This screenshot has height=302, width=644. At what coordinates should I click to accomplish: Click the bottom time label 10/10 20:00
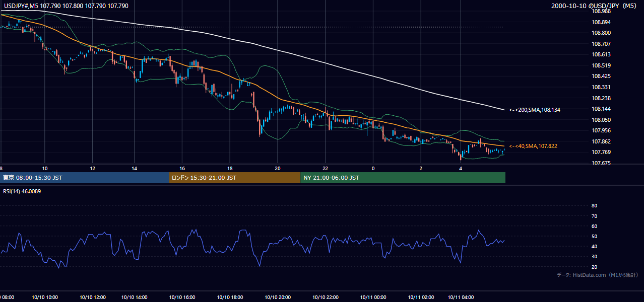(x=278, y=297)
